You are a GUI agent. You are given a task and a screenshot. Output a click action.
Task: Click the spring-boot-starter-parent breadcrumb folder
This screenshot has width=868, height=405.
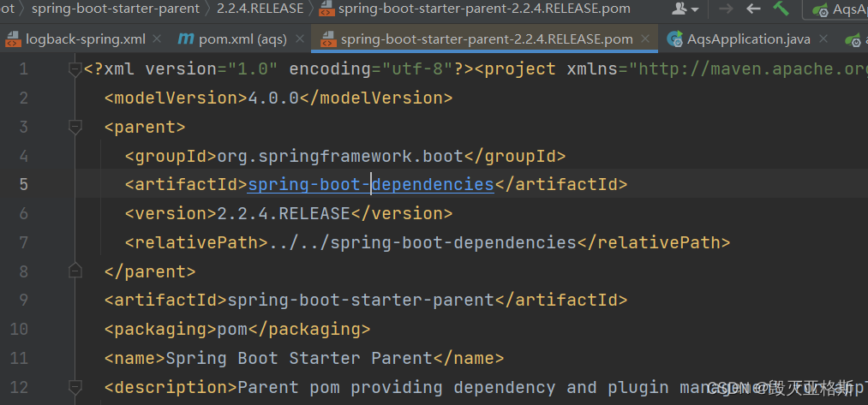click(x=116, y=9)
